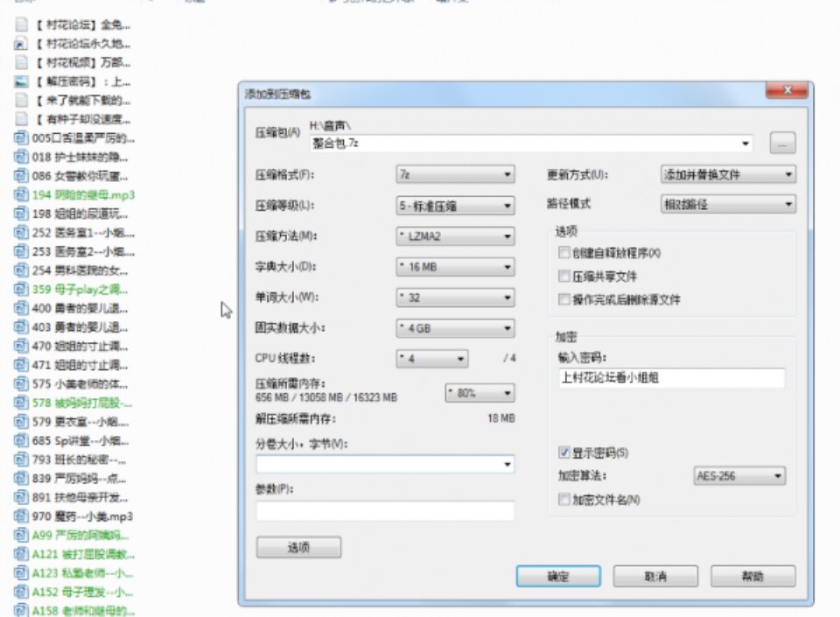Enable 加密文件名 checkbox
This screenshot has width=840, height=617.
[563, 499]
